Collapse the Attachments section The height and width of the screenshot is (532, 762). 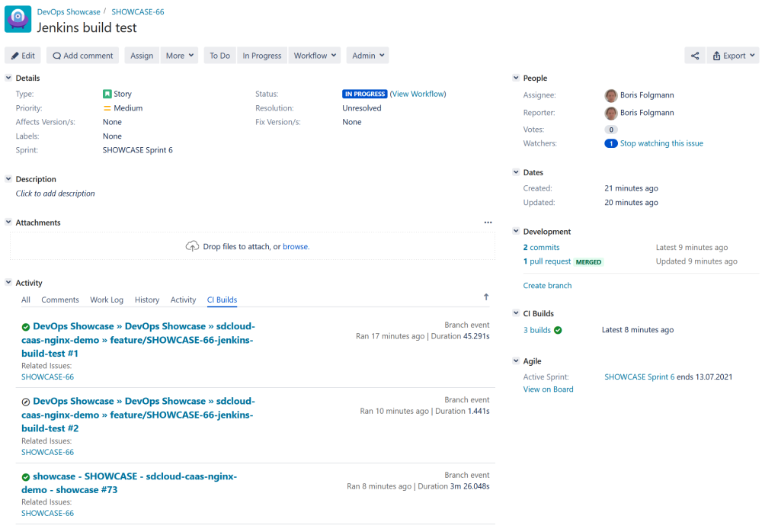[8, 223]
